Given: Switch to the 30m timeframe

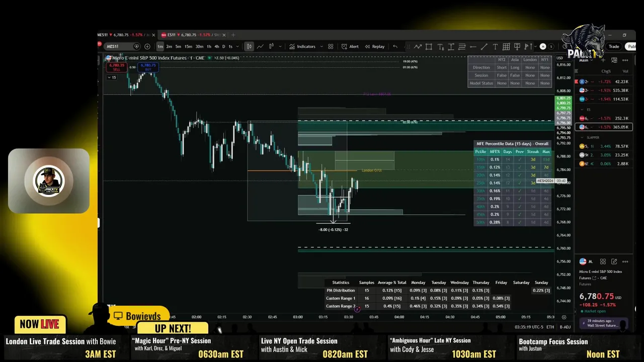Looking at the screenshot, I should (199, 46).
